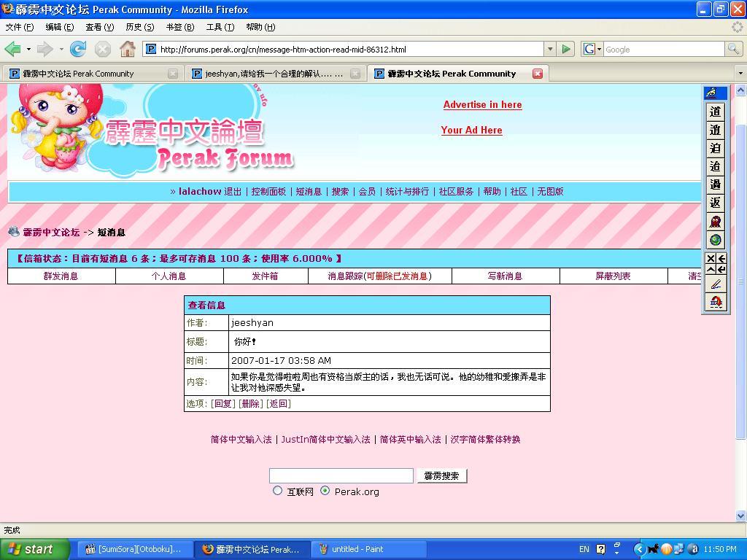Screen dimensions: 747x560
Task: Close the active Perak Community tab
Action: click(x=538, y=74)
